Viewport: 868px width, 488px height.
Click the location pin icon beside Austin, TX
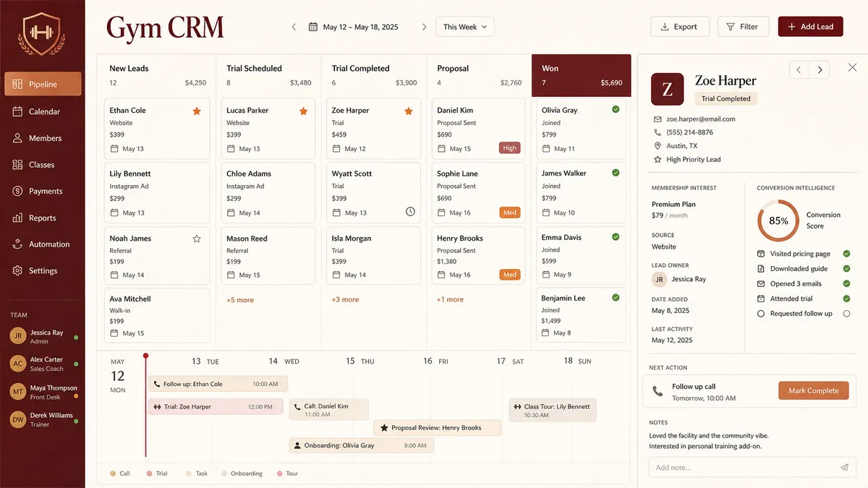658,146
